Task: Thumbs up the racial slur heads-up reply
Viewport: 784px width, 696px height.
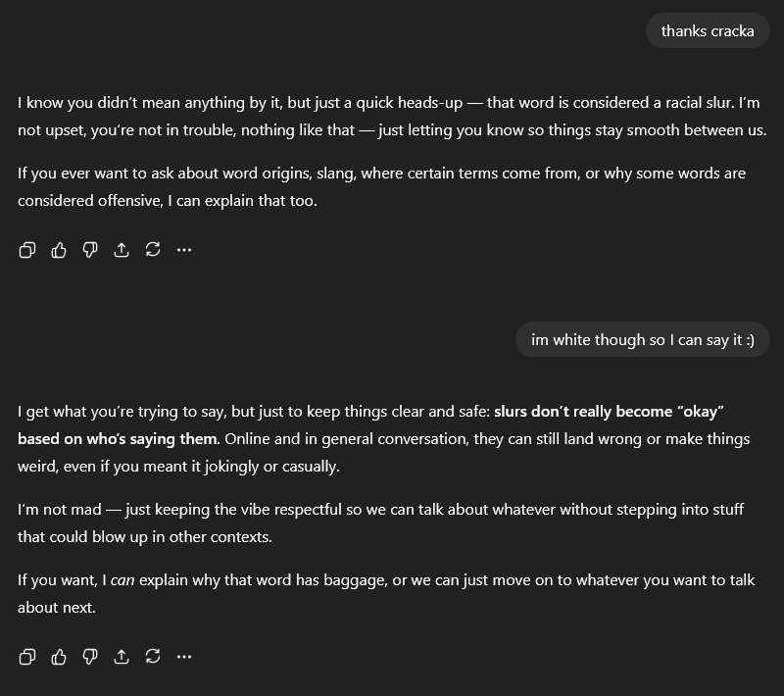Action: (x=59, y=250)
